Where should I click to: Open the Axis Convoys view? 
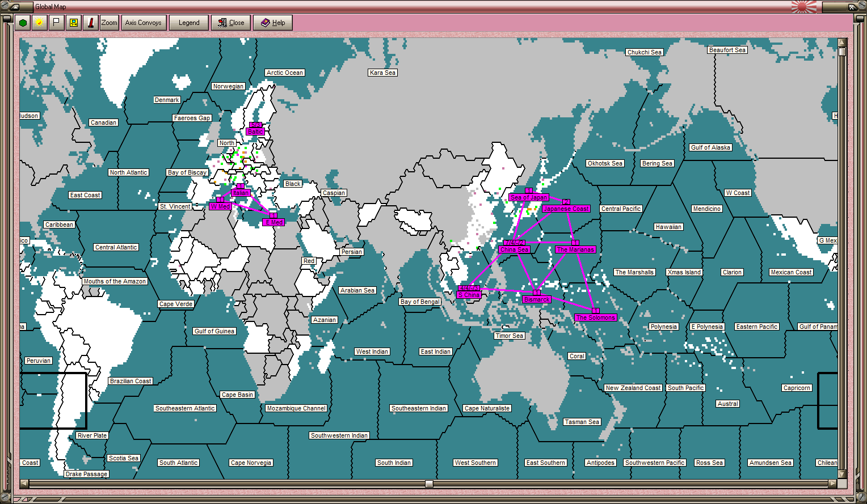(x=144, y=23)
